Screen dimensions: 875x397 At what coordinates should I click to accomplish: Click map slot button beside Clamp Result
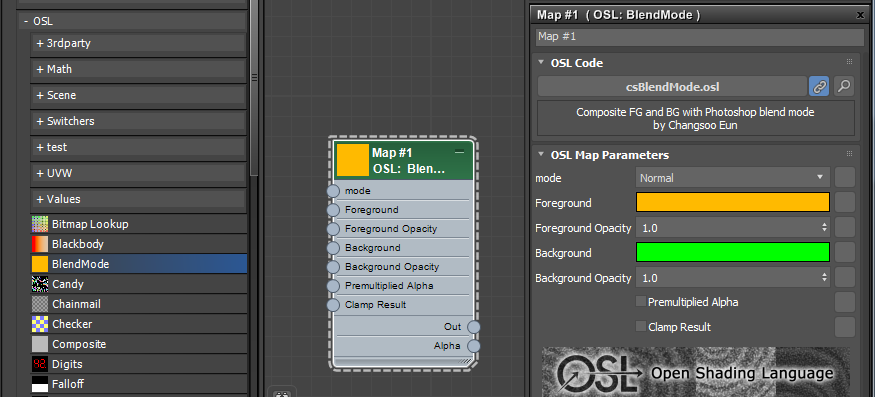[x=845, y=327]
